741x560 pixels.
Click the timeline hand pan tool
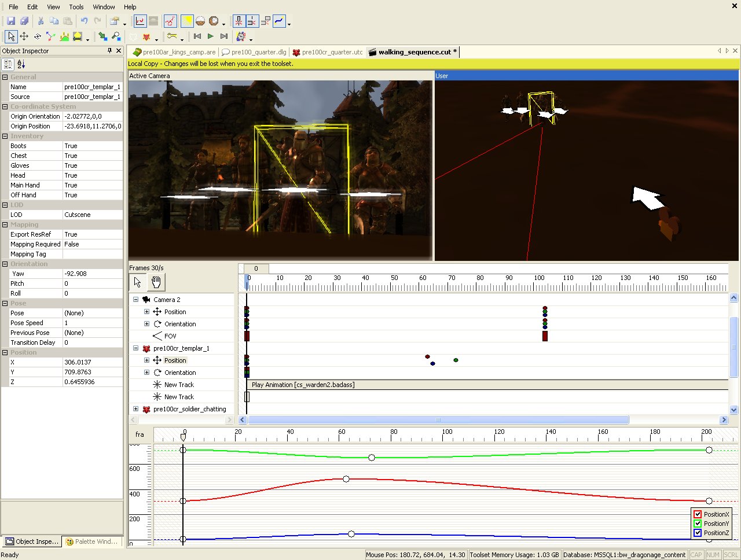156,282
